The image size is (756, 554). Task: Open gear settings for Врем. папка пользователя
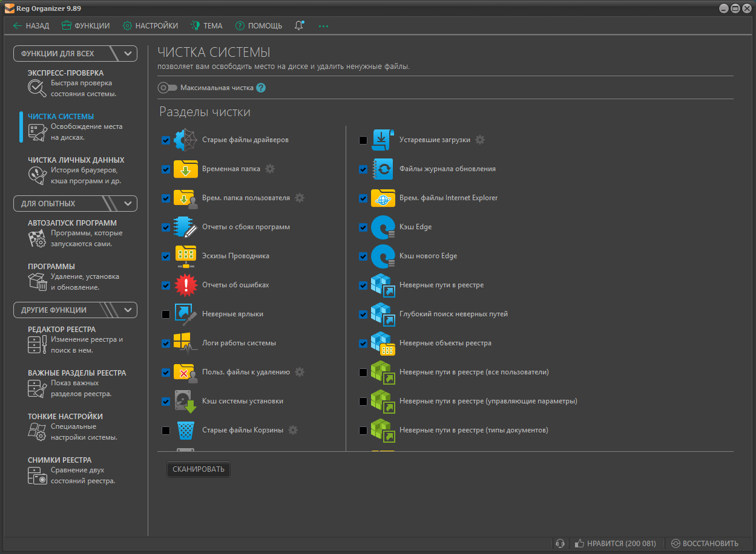click(300, 198)
